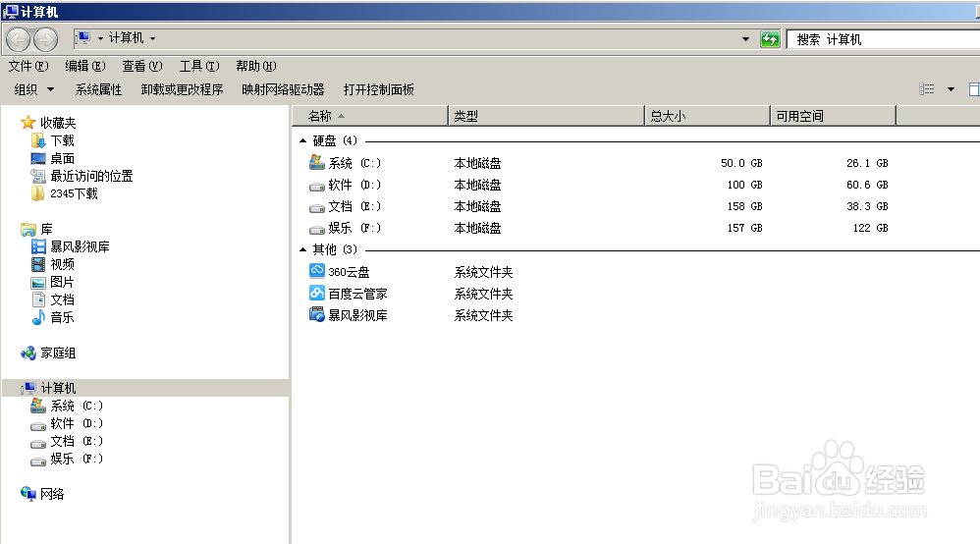Open the 工具(T) menu
980x544 pixels.
[199, 66]
